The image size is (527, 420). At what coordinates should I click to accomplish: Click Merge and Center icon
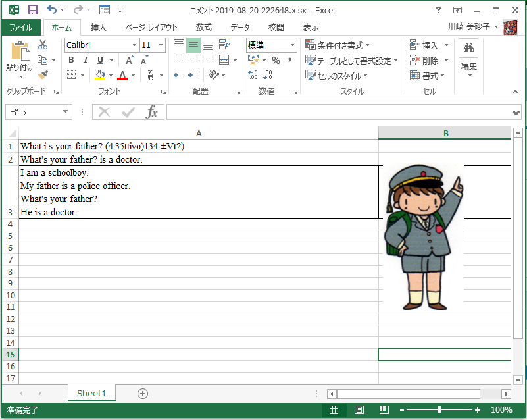click(224, 60)
